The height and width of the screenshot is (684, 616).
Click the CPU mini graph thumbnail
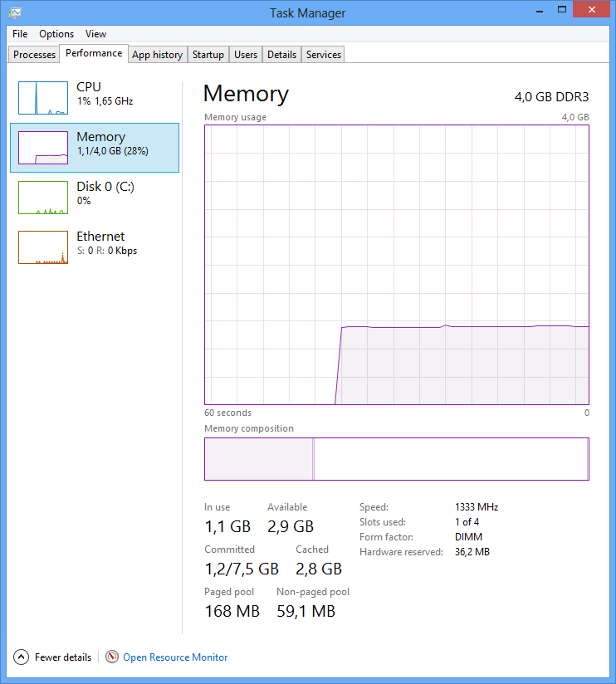click(43, 98)
